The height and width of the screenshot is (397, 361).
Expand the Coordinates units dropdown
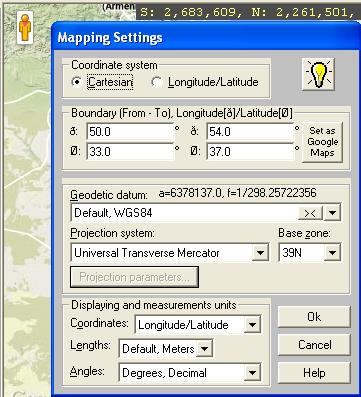(252, 325)
